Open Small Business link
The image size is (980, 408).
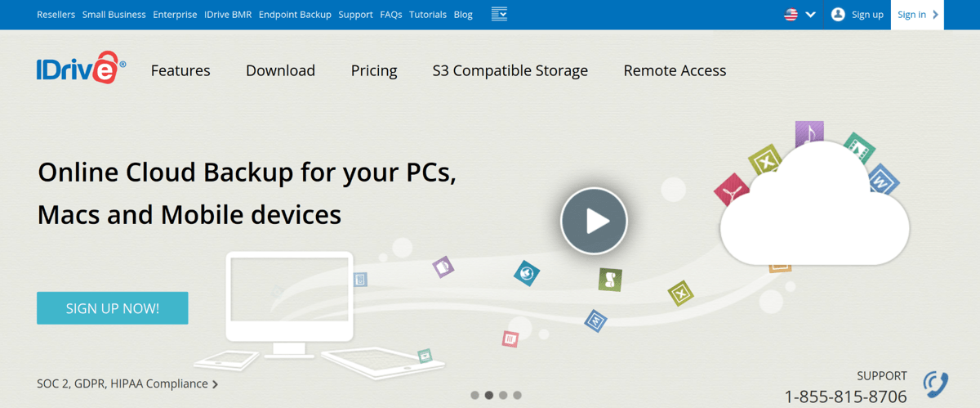pos(114,15)
